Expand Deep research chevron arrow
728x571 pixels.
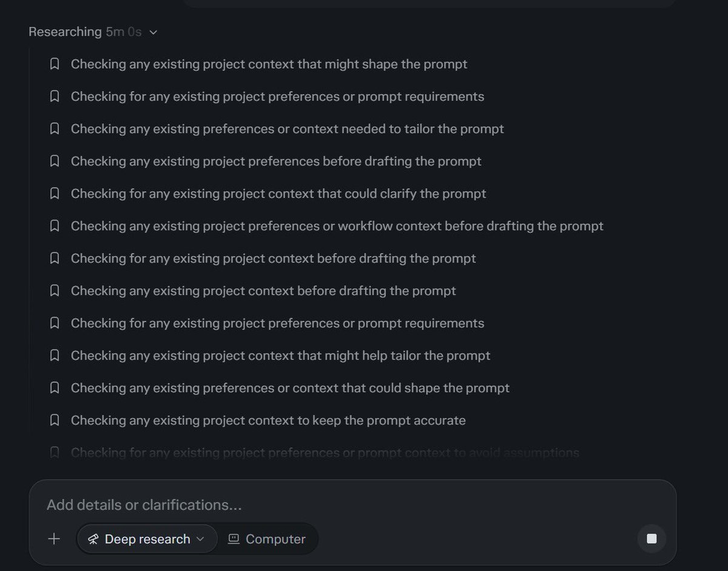pos(200,539)
